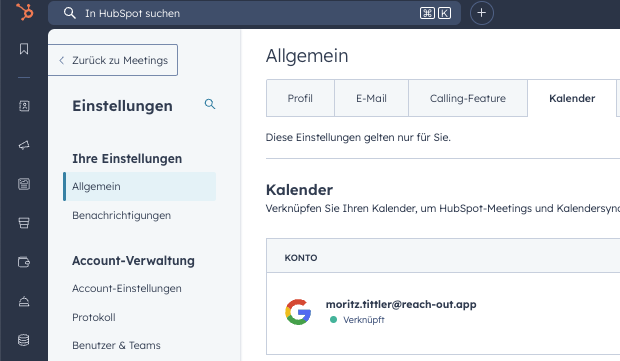This screenshot has width=620, height=361.
Task: Click the plus create button
Action: point(482,13)
